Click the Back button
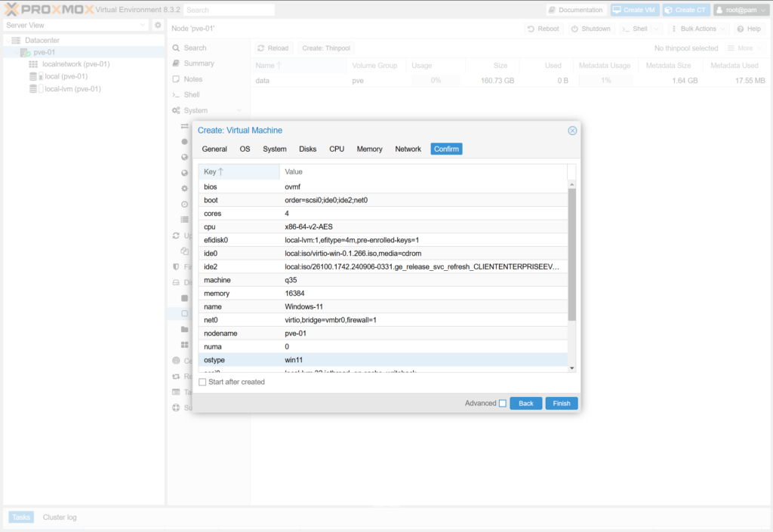This screenshot has height=532, width=773. (525, 404)
